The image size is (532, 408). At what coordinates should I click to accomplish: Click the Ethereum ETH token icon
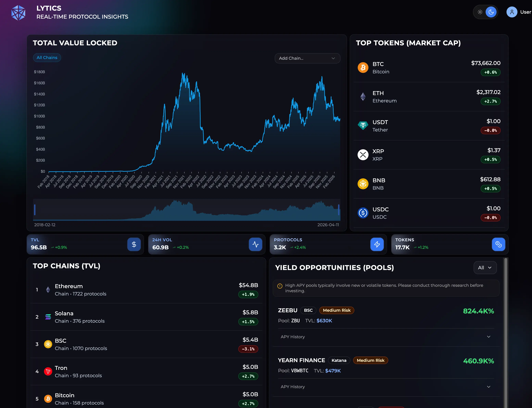tap(363, 97)
